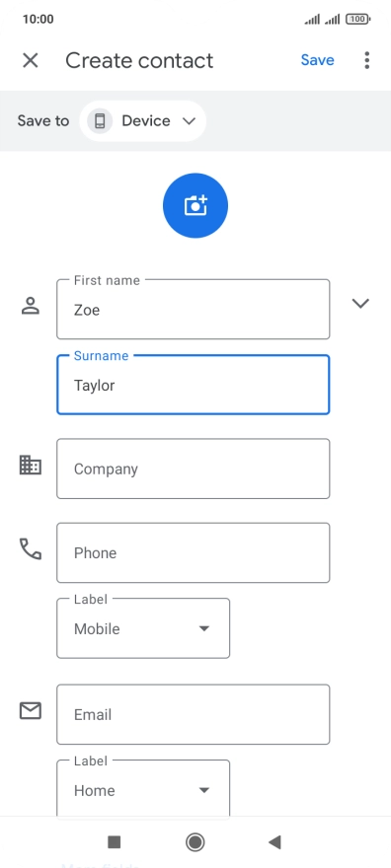Close the Create contact screen with X
391x868 pixels.
point(31,60)
